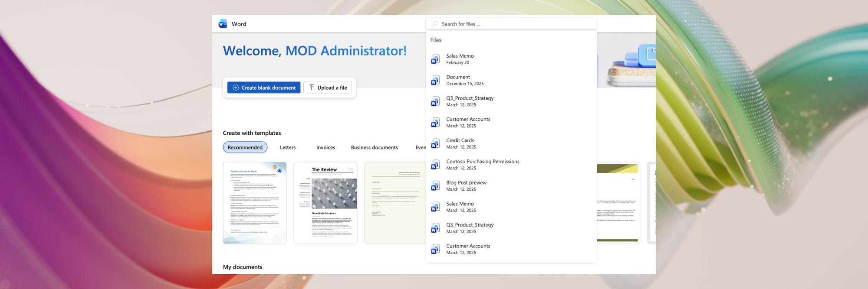Show Business documents templates
The height and width of the screenshot is (289, 868).
pyautogui.click(x=374, y=147)
